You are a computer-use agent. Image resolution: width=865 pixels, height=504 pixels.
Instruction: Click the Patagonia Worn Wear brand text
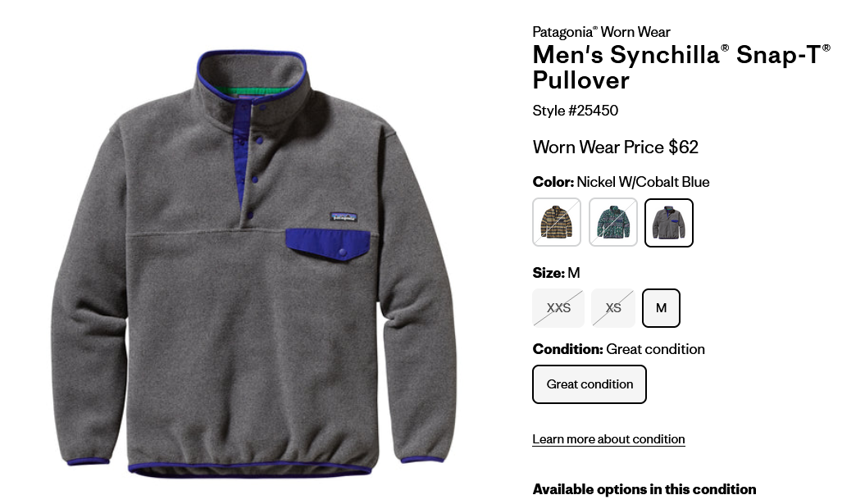601,32
